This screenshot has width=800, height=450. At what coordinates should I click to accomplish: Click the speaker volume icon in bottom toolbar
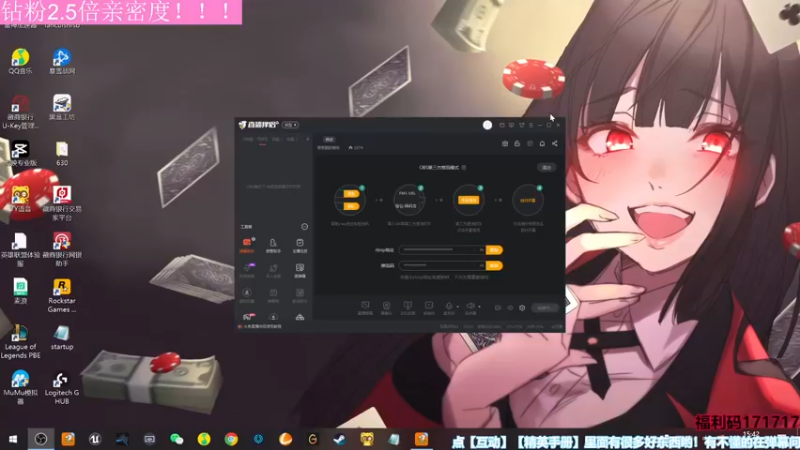coord(470,306)
